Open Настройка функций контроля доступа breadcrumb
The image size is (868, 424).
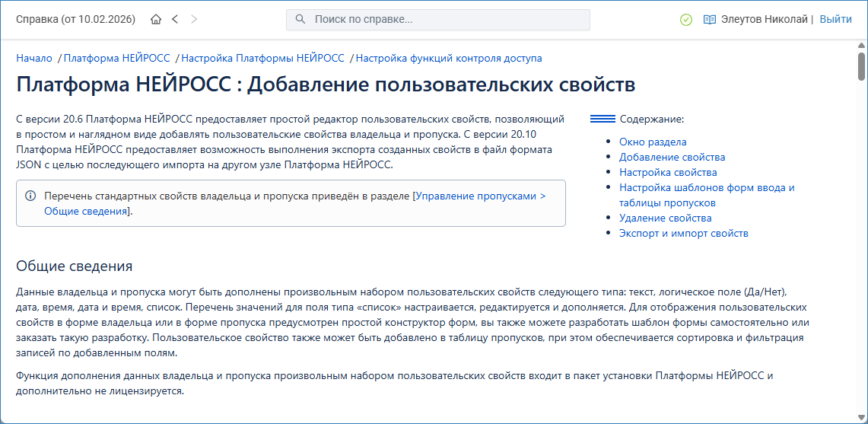coord(449,58)
